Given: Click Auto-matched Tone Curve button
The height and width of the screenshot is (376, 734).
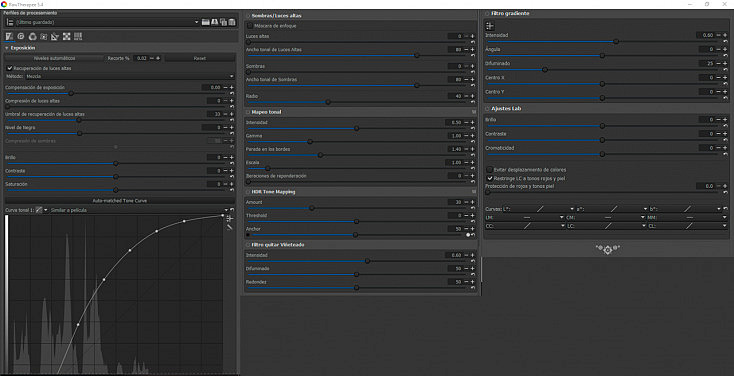Looking at the screenshot, I should (120, 200).
